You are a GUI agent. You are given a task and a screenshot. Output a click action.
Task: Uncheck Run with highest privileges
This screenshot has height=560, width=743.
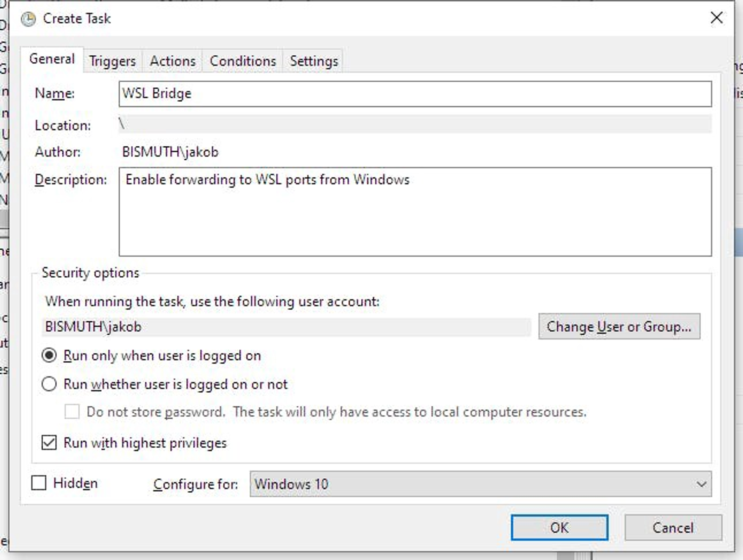49,443
